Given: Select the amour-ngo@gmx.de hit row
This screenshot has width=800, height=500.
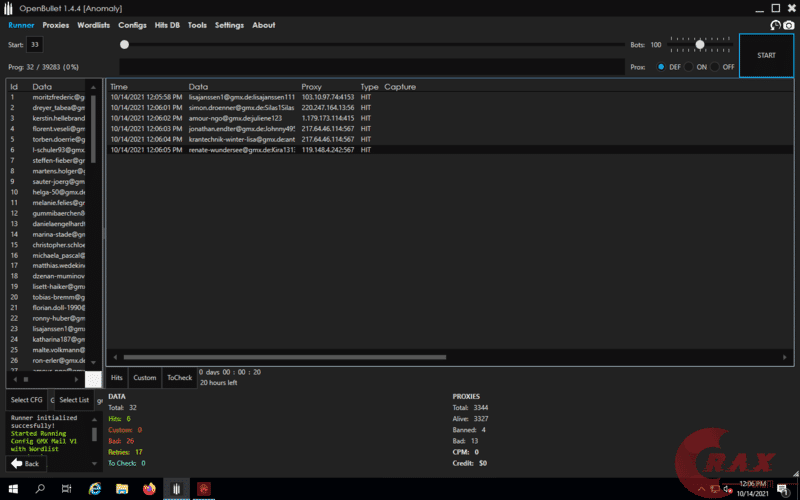Looking at the screenshot, I should click(449, 118).
